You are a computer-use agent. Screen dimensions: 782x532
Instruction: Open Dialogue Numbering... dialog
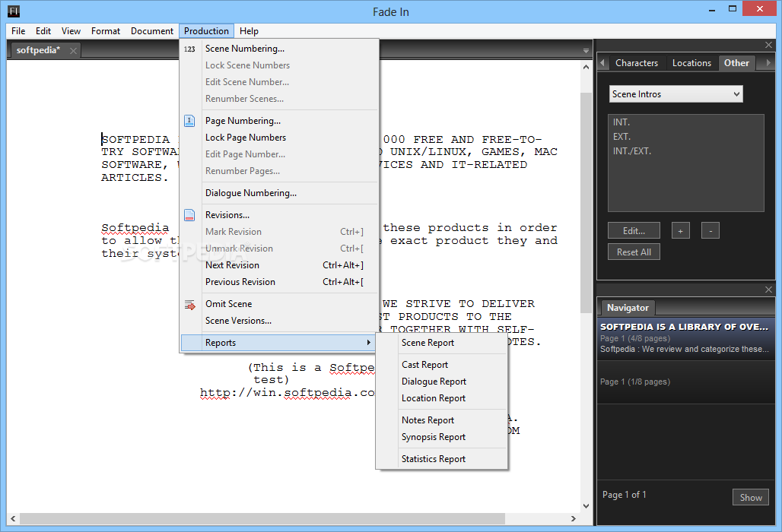[x=279, y=193]
